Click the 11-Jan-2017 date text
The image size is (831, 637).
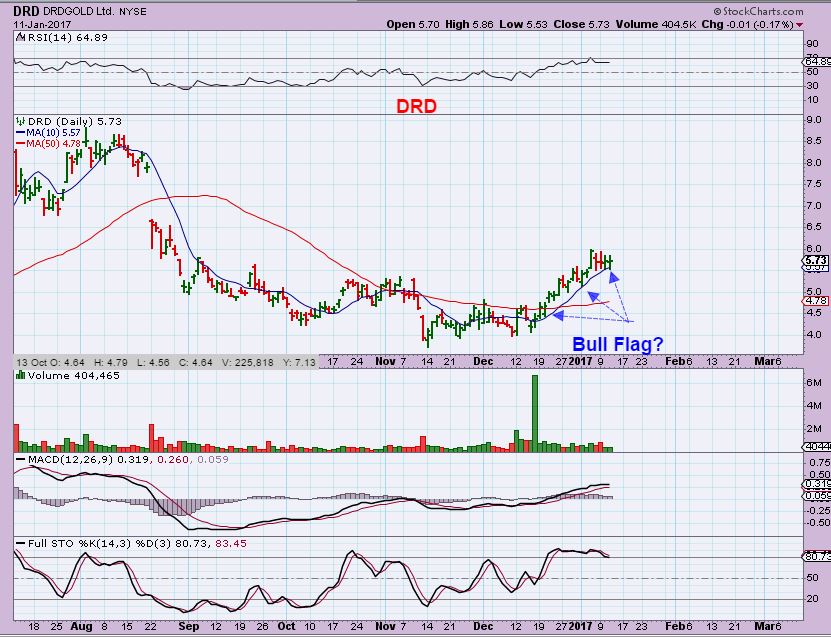click(42, 25)
